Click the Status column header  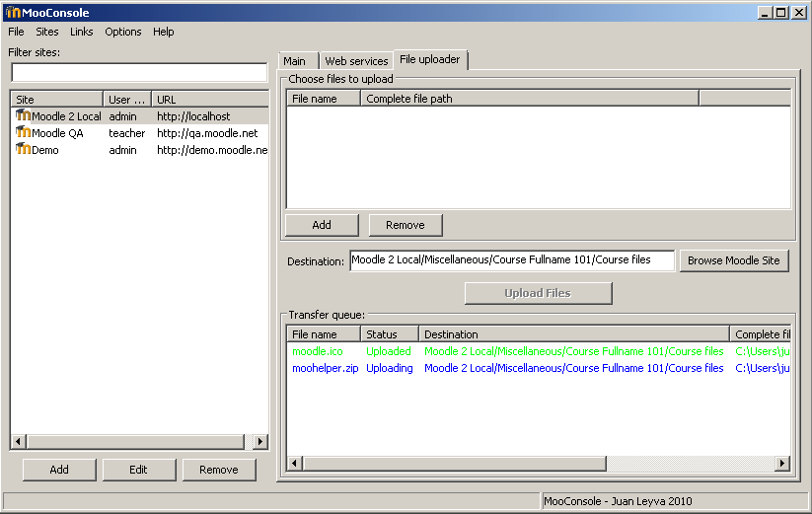point(389,333)
